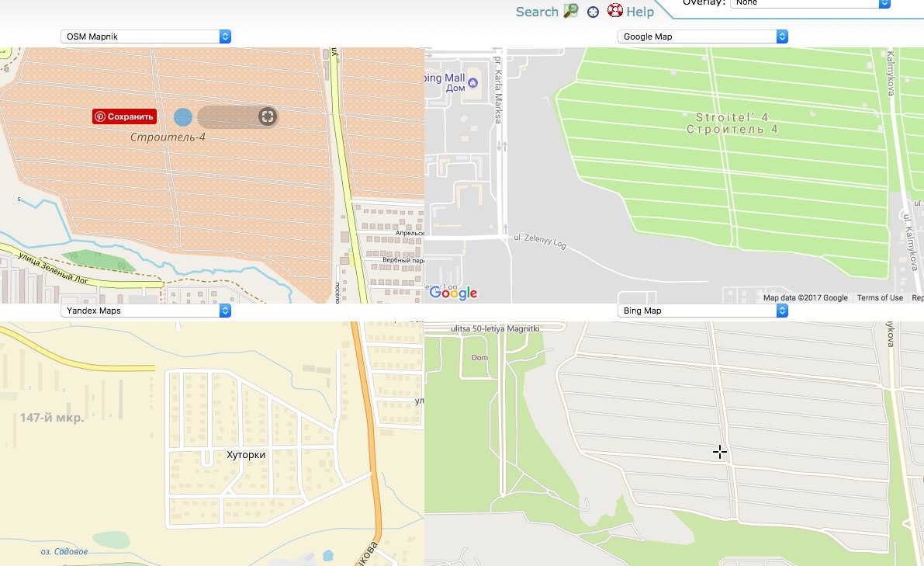Click the Строитель-4 label on OSM map
Viewport: 924px width, 566px height.
click(168, 137)
